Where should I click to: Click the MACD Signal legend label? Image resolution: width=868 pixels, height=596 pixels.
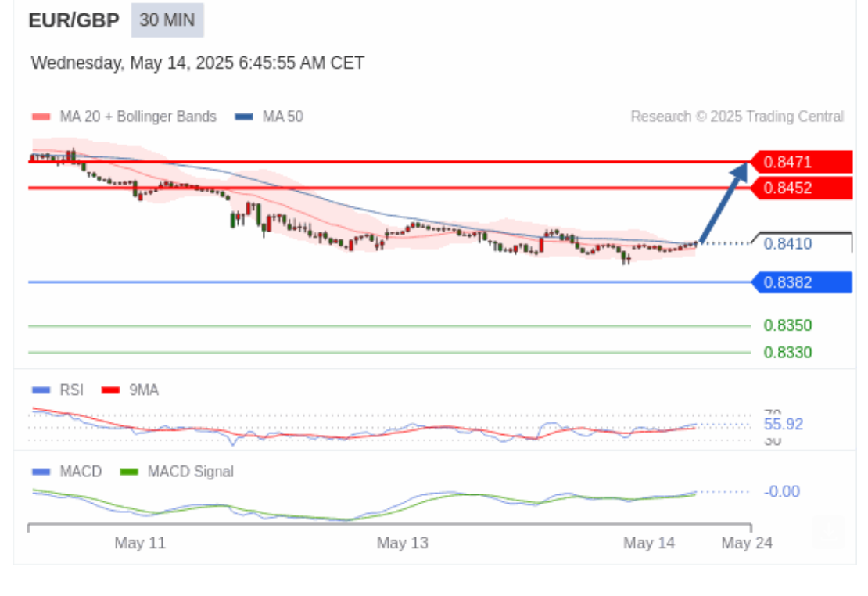tap(191, 472)
